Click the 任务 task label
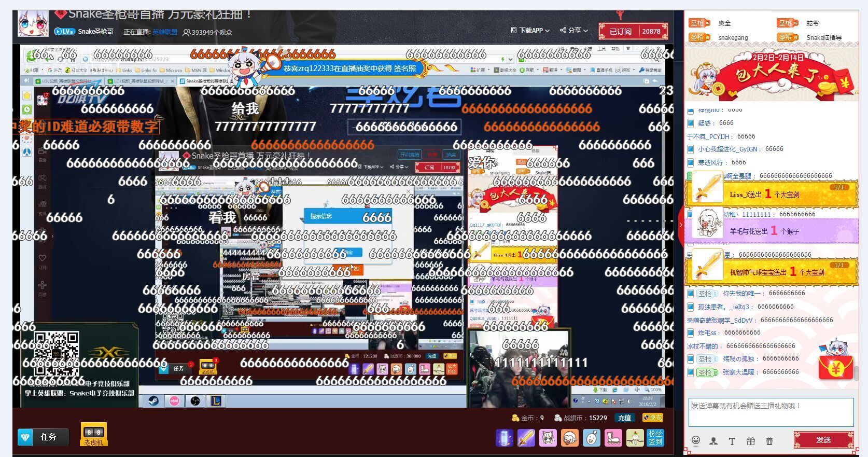 [x=49, y=437]
